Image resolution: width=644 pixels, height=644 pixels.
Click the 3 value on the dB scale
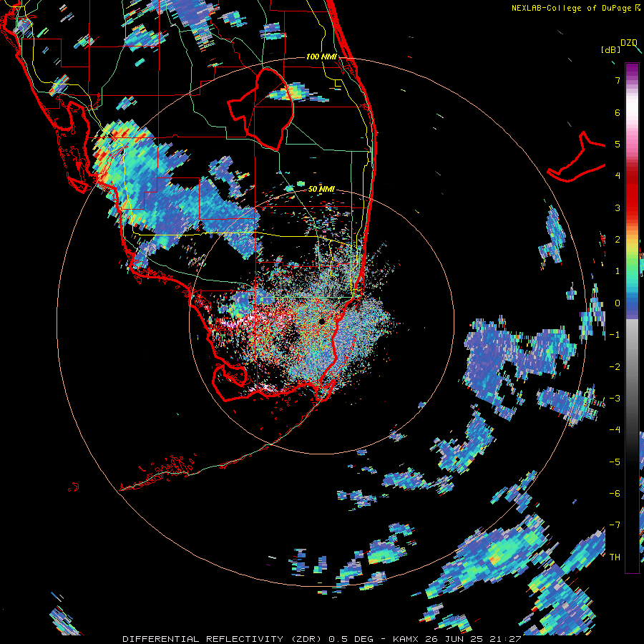pos(618,208)
